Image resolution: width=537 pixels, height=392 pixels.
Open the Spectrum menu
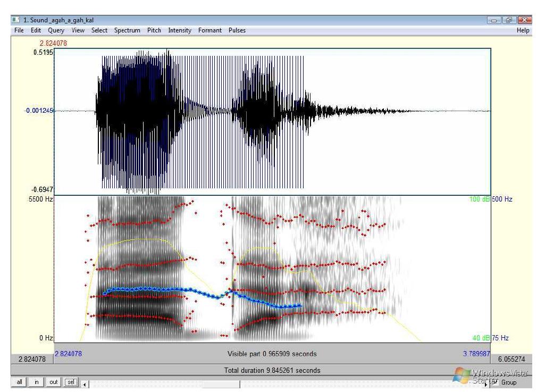[x=127, y=30]
